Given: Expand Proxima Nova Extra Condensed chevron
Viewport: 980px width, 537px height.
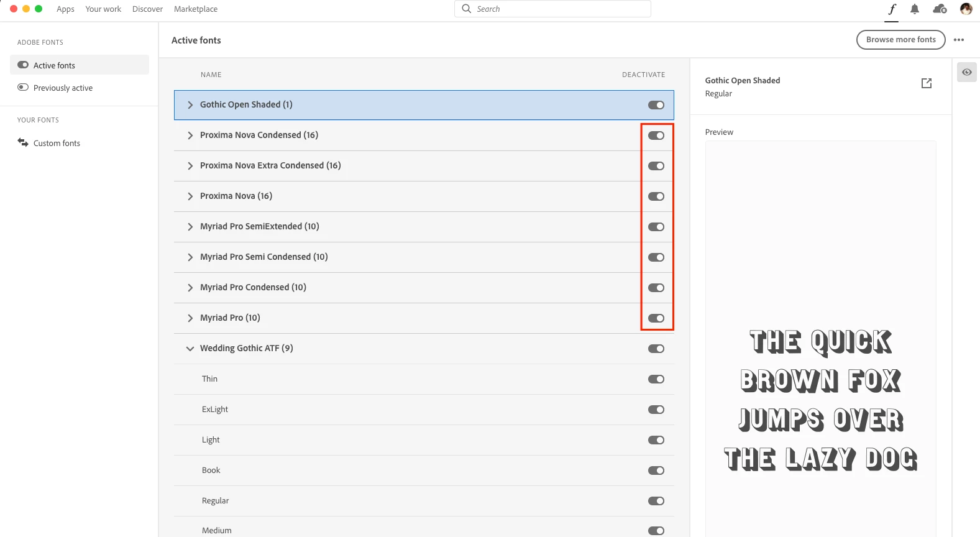Looking at the screenshot, I should pyautogui.click(x=190, y=166).
